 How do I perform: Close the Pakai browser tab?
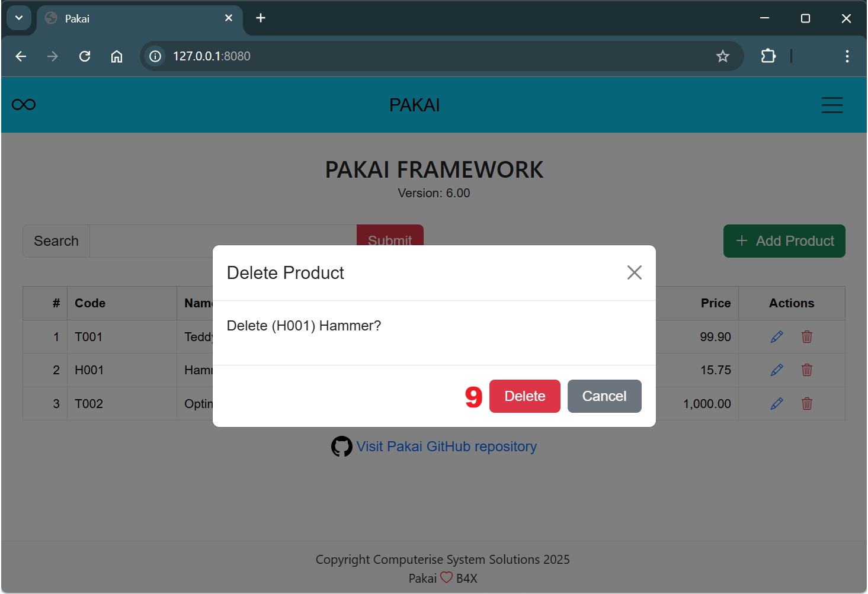229,18
